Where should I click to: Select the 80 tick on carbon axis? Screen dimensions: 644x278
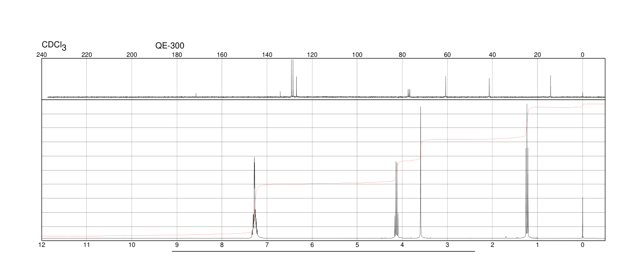[x=402, y=55]
